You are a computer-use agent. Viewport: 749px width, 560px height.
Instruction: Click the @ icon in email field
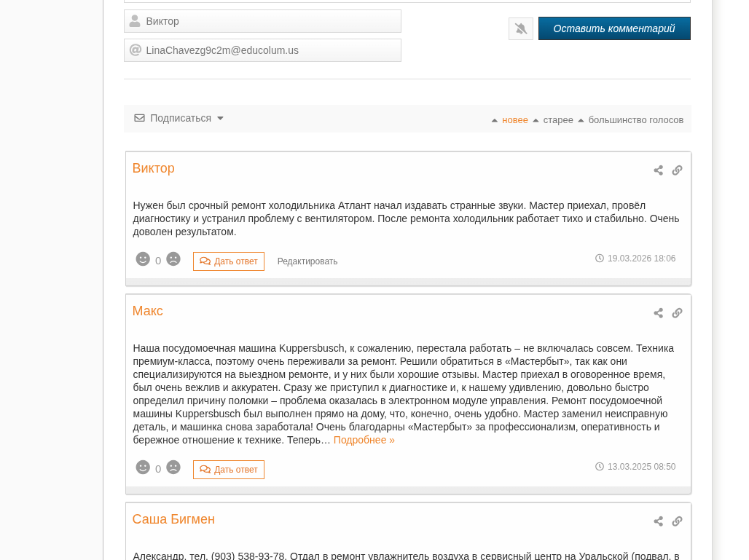pyautogui.click(x=136, y=50)
